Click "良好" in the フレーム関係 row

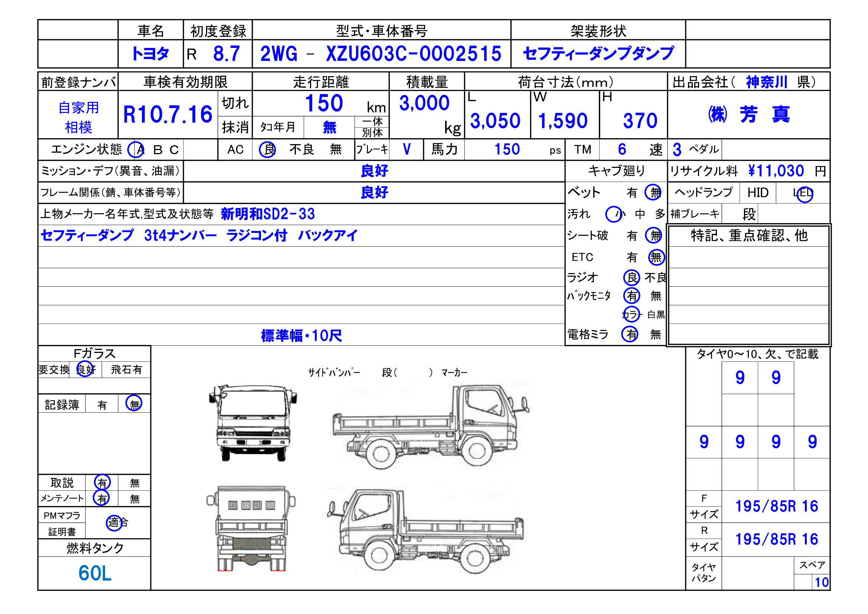374,192
